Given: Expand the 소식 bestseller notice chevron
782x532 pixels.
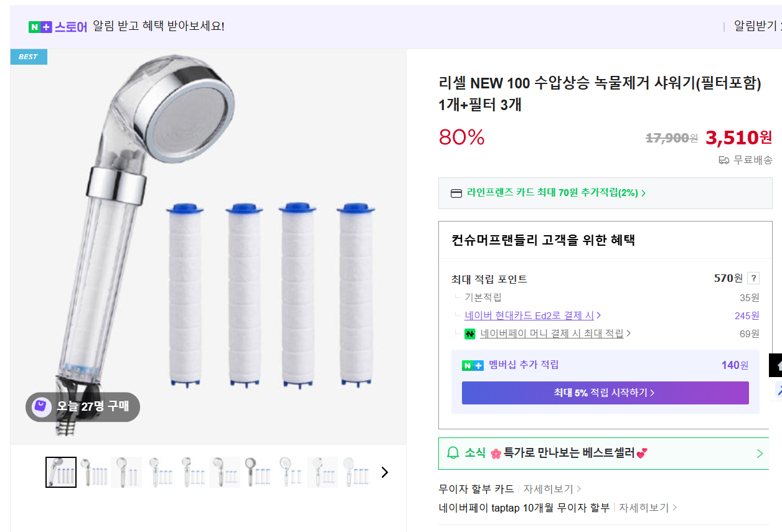Looking at the screenshot, I should pos(760,454).
